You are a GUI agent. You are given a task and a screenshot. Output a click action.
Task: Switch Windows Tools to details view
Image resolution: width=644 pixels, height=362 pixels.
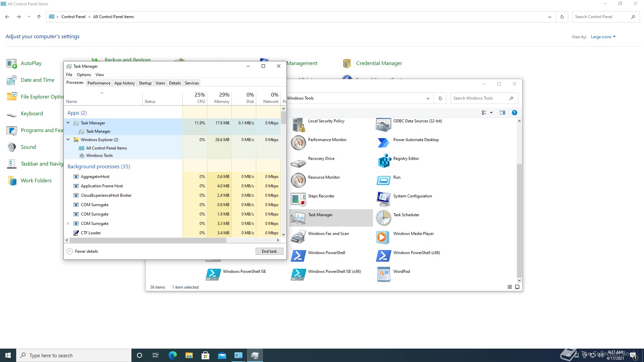tap(510, 287)
